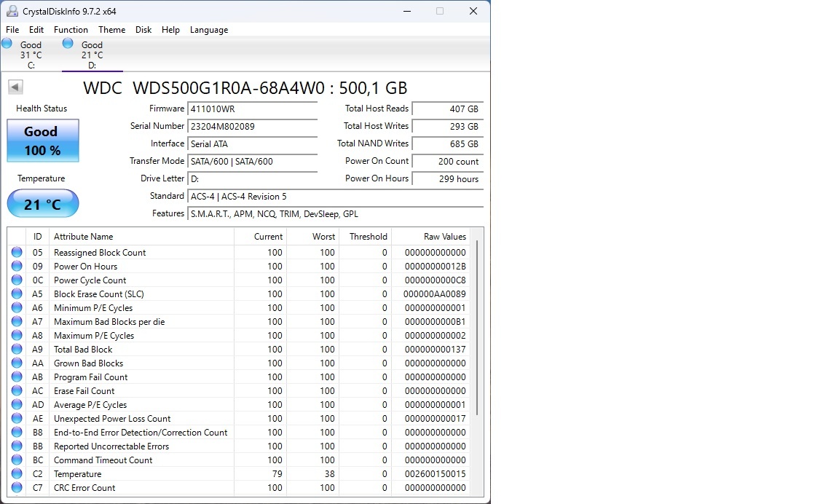Image resolution: width=839 pixels, height=504 pixels.
Task: Click the Transfer Mode value field
Action: pos(253,161)
